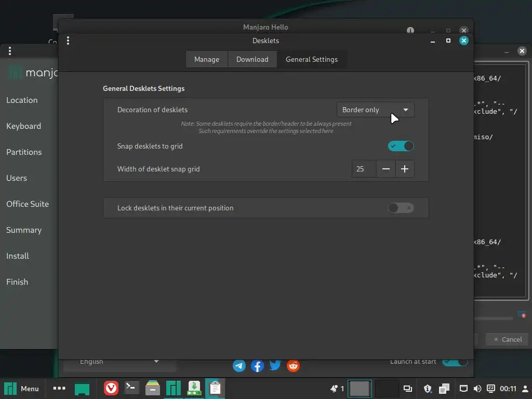532x399 pixels.
Task: Switch to second workspace in pager
Action: tap(387, 389)
